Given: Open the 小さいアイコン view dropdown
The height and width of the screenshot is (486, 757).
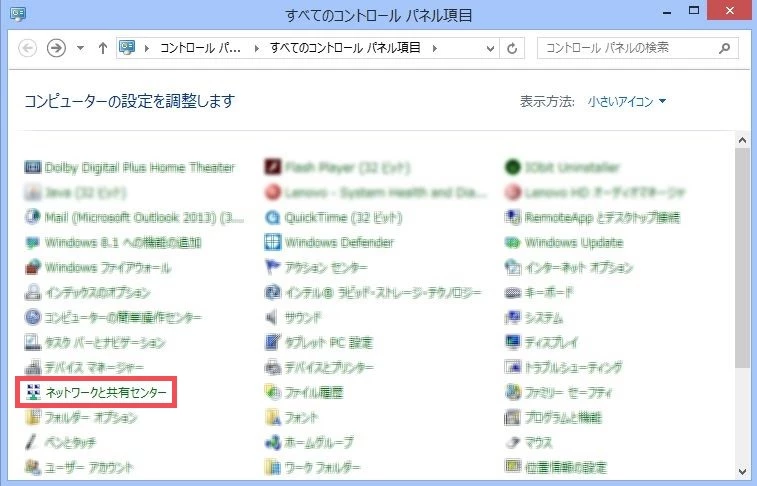Looking at the screenshot, I should click(627, 101).
